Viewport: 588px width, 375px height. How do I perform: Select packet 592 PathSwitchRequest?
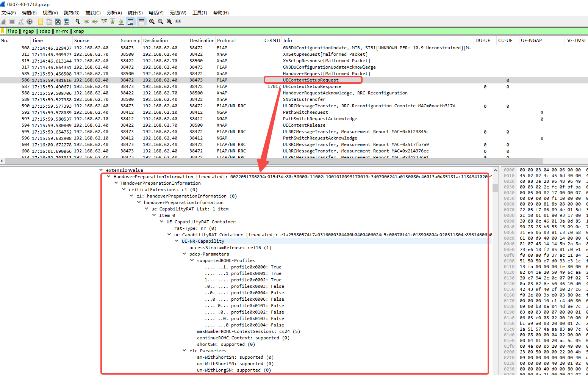pos(294,112)
